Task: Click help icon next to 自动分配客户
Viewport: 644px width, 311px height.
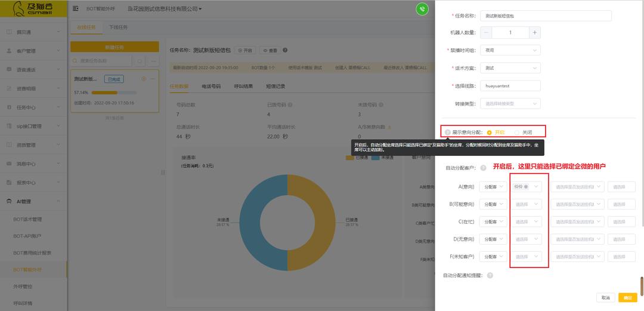Action: click(x=483, y=168)
